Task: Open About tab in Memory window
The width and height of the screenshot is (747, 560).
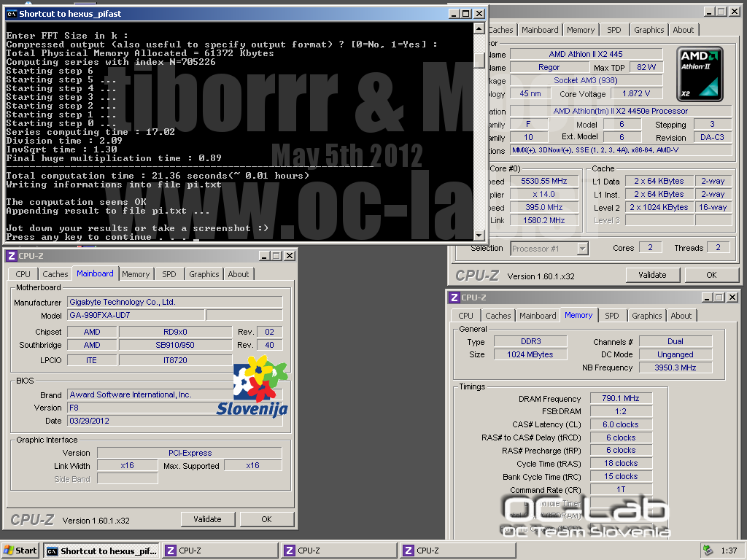Action: pyautogui.click(x=681, y=316)
